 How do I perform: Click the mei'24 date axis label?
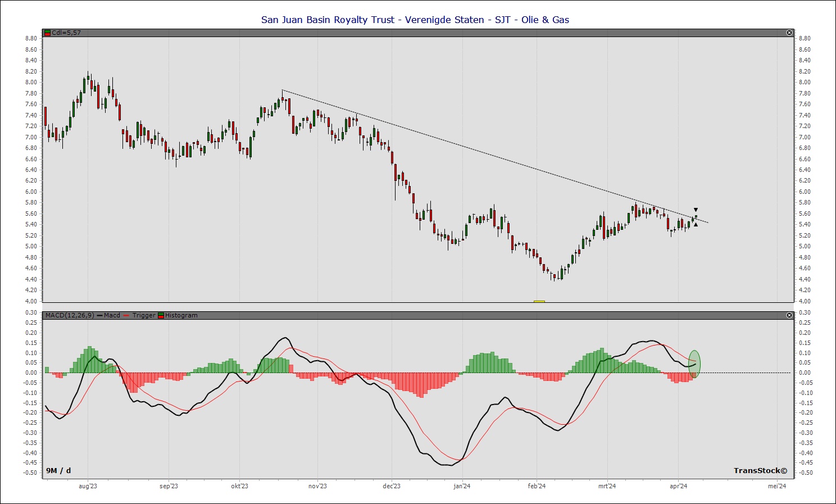pyautogui.click(x=776, y=486)
